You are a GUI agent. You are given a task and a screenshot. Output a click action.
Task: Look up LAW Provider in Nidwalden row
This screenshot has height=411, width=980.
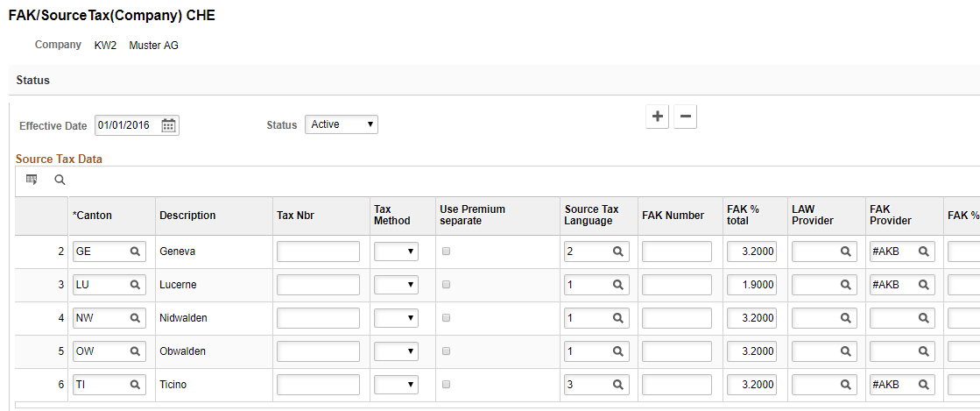pyautogui.click(x=846, y=318)
